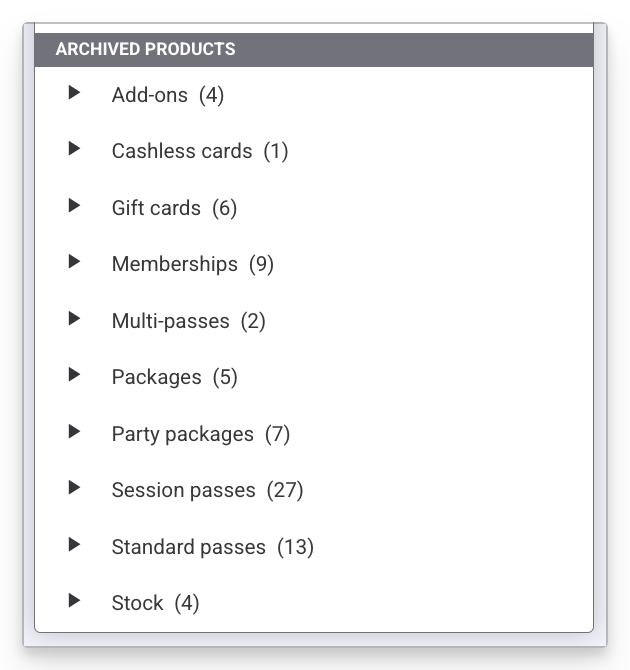Click the triangle beside Gift cards
Screen dimensions: 630x670
pos(74,206)
